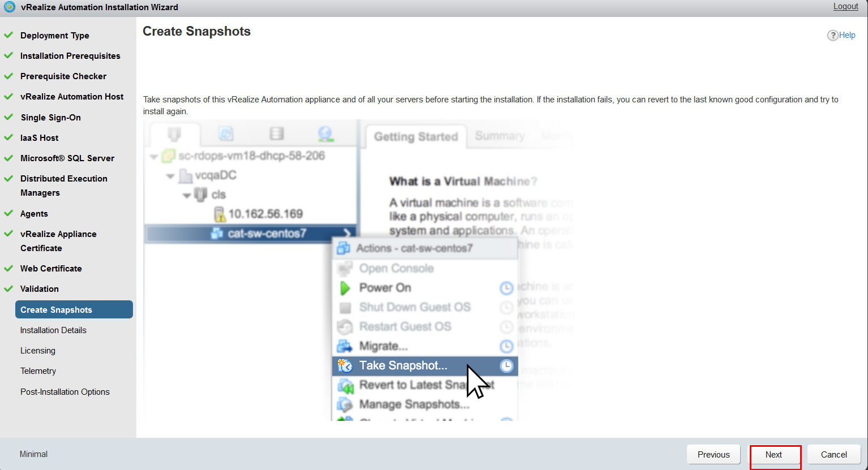Go to the Prerequisite Checker step
The width and height of the screenshot is (868, 470).
coord(63,76)
